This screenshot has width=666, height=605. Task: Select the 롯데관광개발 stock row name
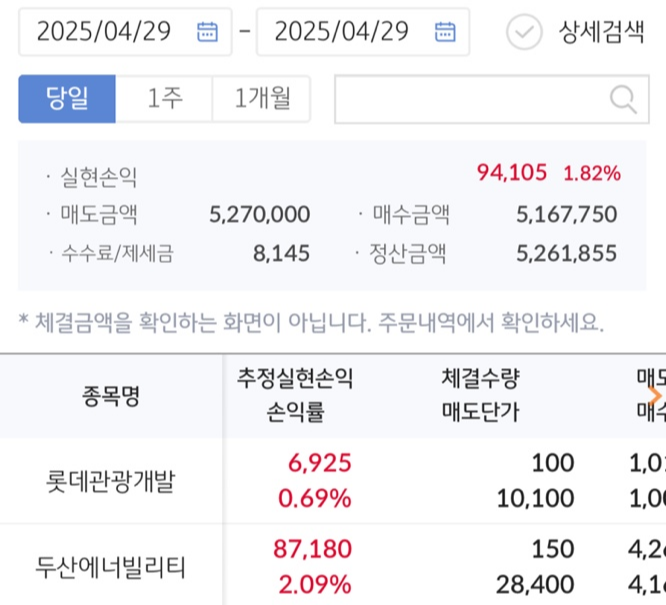click(x=110, y=481)
